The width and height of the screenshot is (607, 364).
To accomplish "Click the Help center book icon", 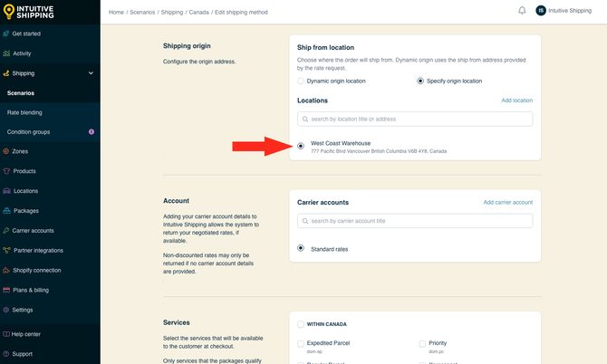I will tap(6, 334).
